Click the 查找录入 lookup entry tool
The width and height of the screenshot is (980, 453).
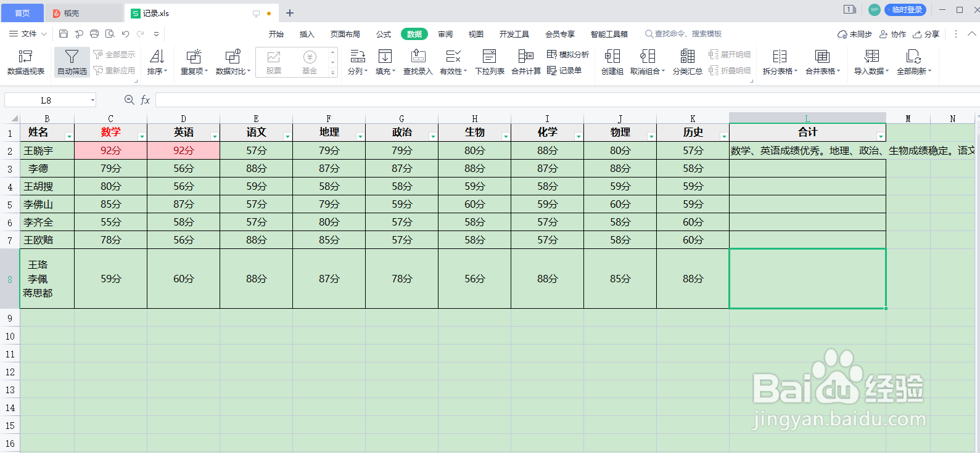point(418,62)
